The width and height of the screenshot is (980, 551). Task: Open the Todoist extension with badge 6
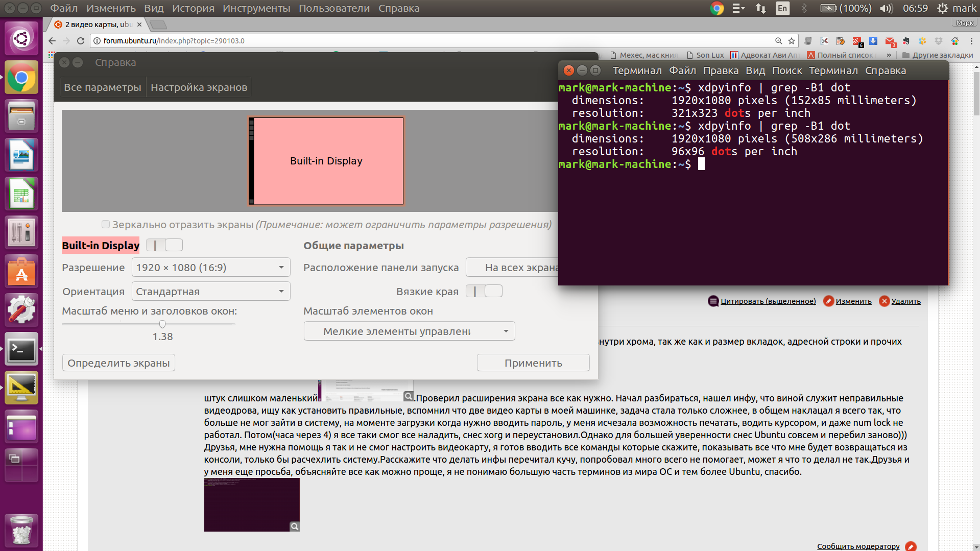tap(857, 41)
